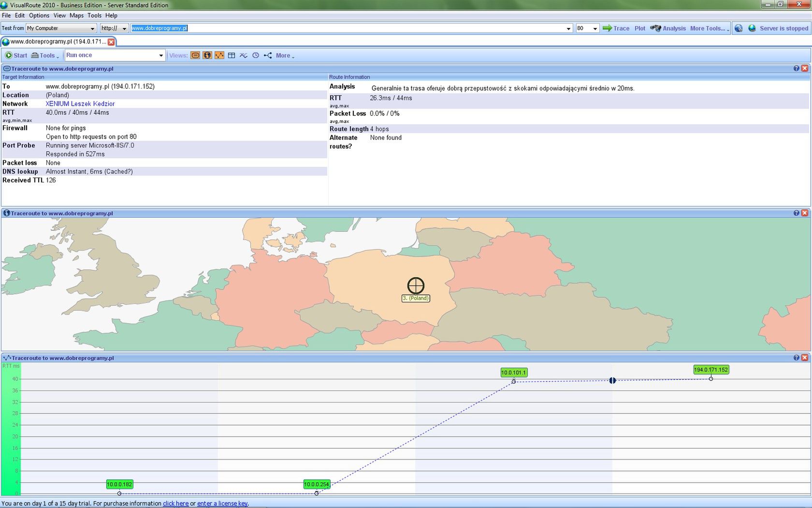Click the Analysis text starting with 'Generalnie ta trasa'
The height and width of the screenshot is (508, 812).
pyautogui.click(x=503, y=88)
